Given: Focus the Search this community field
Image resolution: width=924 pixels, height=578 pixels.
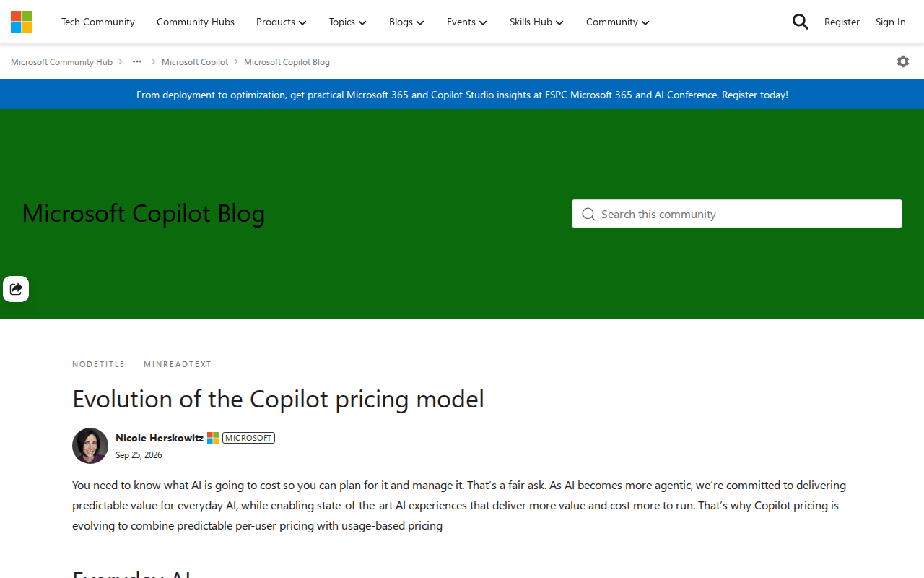Looking at the screenshot, I should (737, 214).
